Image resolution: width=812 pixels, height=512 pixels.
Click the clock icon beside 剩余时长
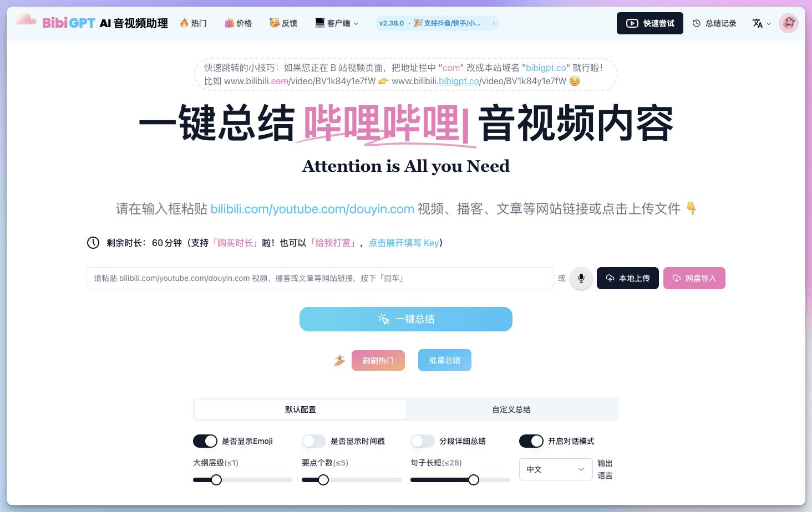[93, 243]
